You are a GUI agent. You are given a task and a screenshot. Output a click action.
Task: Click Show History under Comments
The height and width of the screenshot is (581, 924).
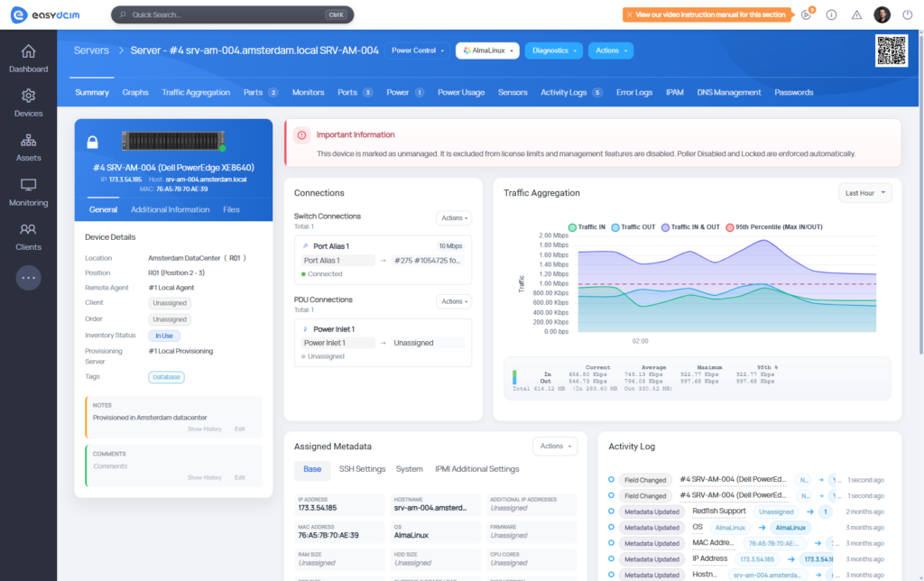[x=204, y=477]
